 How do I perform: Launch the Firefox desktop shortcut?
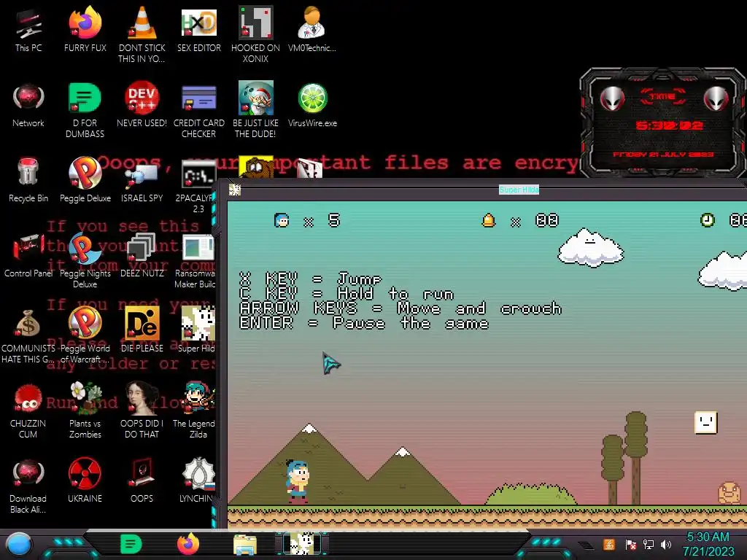(85, 29)
